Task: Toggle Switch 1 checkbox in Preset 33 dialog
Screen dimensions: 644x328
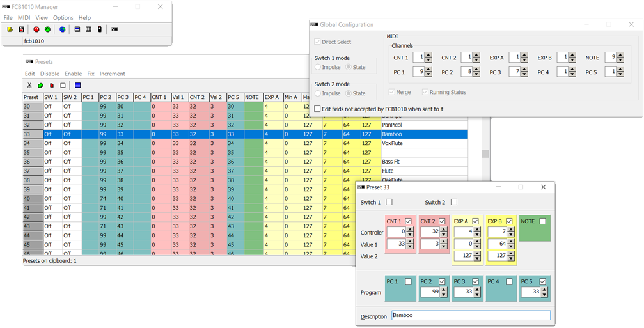Action: coord(389,202)
